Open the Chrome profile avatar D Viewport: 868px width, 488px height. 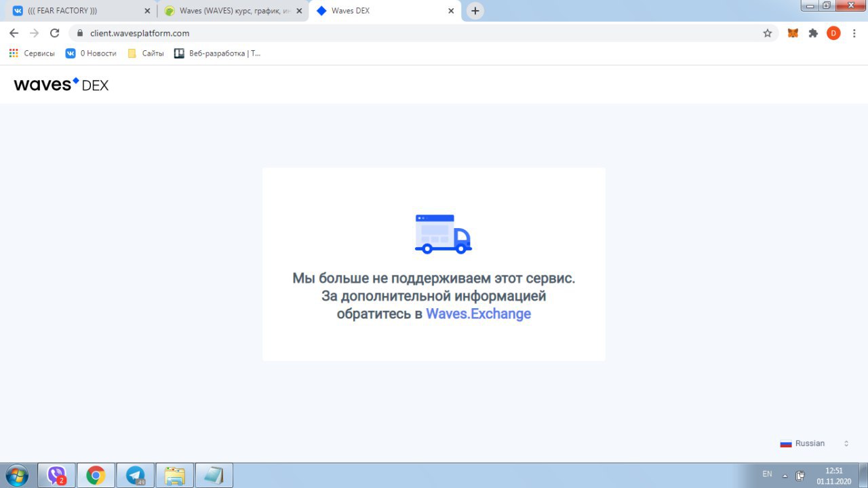click(833, 33)
